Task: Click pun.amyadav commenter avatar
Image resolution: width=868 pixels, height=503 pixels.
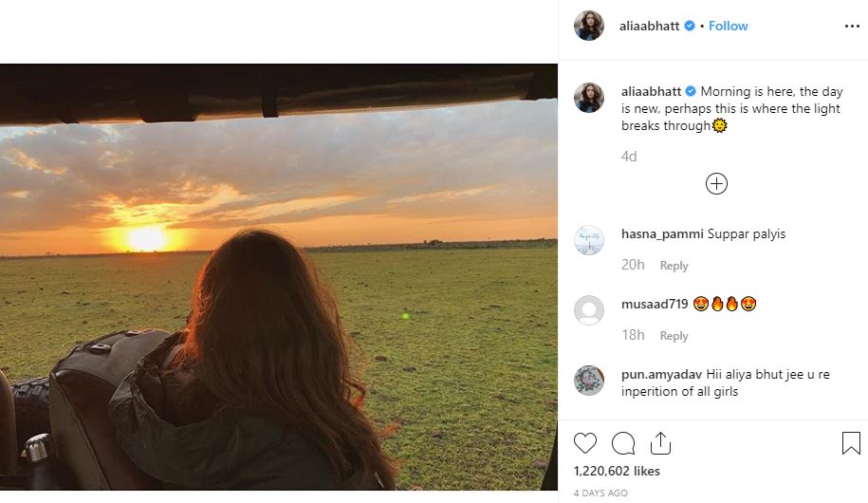Action: tap(589, 381)
